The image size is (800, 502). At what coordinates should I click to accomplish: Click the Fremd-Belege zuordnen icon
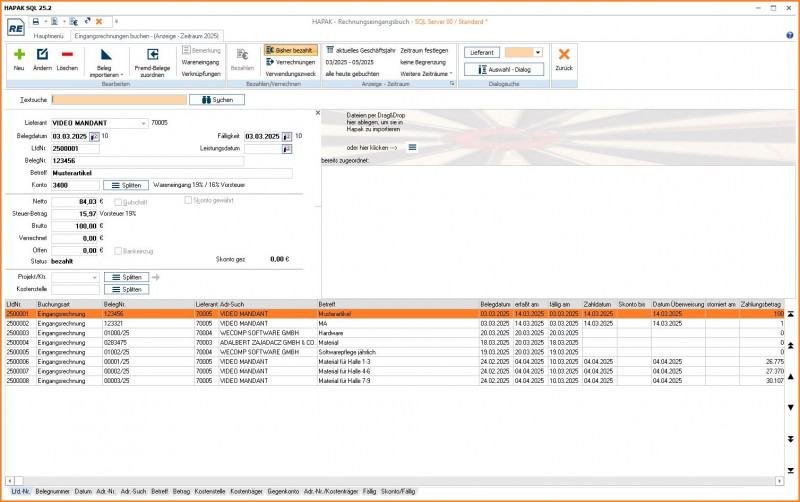click(151, 55)
